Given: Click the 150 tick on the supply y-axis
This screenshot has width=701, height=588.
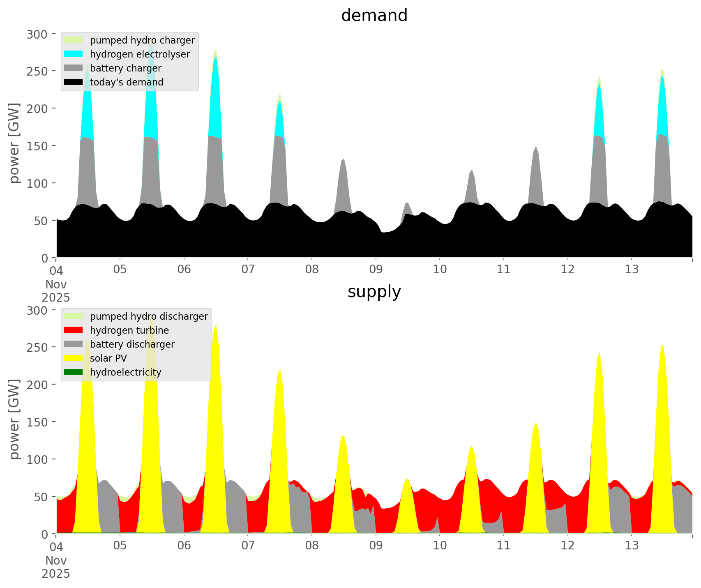Looking at the screenshot, I should (37, 422).
